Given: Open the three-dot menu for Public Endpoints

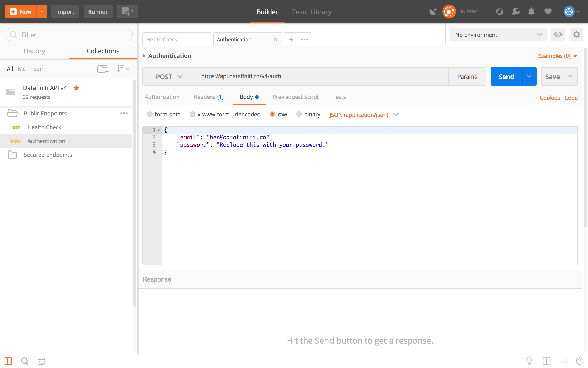Looking at the screenshot, I should [124, 113].
